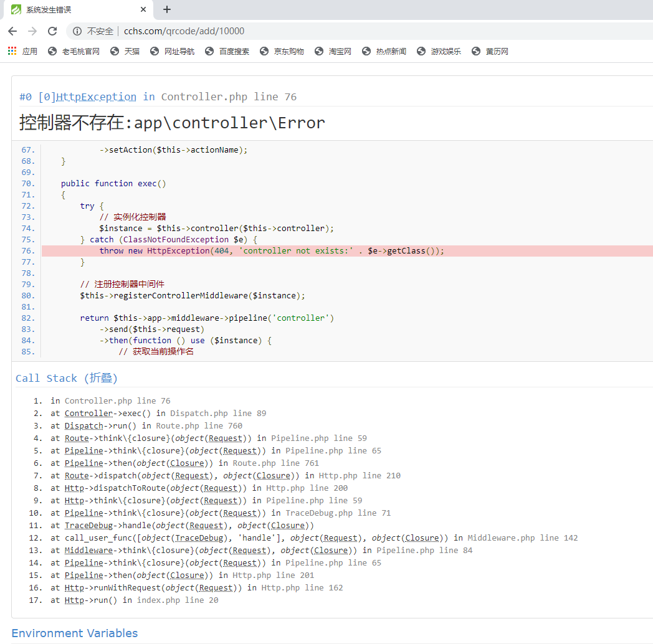Click HttpException in the error header
The width and height of the screenshot is (653, 644).
pyautogui.click(x=96, y=97)
